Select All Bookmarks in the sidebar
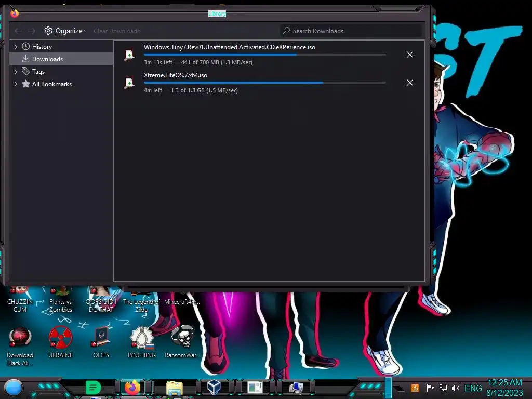Screen dimensions: 532x399 (x=51, y=84)
